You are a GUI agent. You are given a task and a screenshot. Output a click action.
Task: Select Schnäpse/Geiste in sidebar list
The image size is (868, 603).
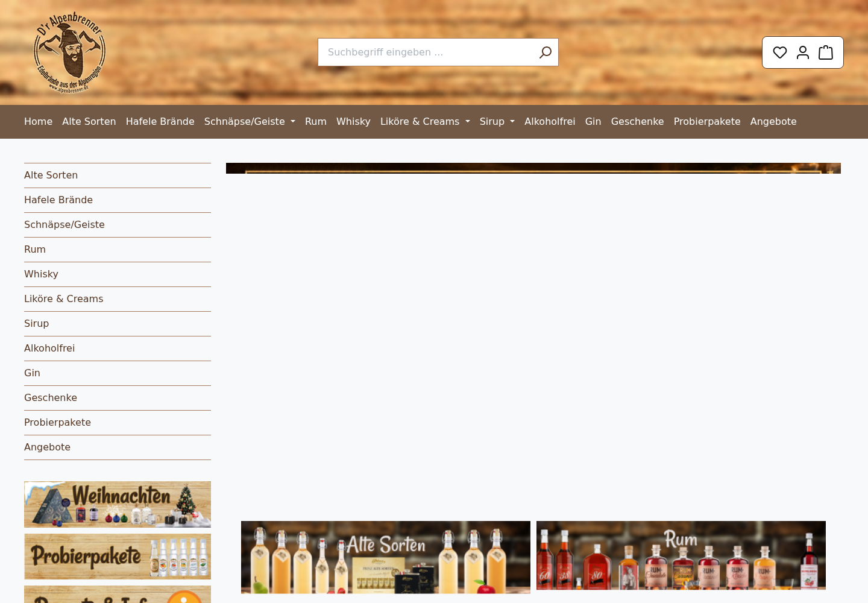coord(118,225)
